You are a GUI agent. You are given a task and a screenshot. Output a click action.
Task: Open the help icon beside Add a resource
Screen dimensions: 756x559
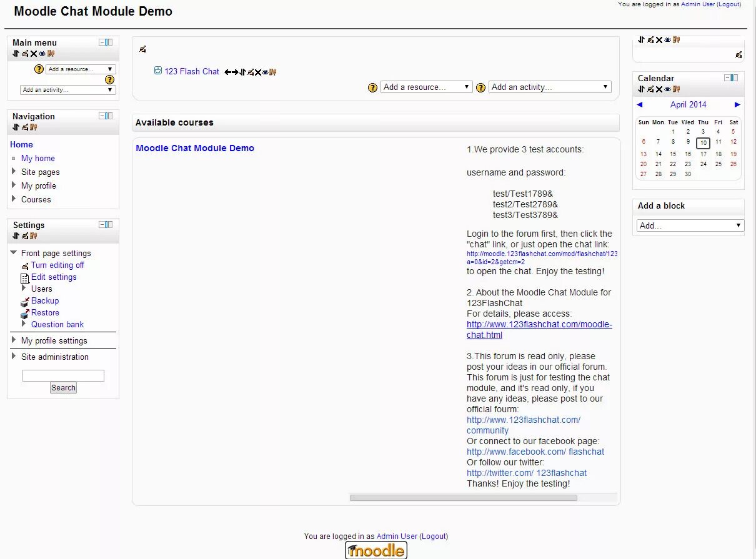point(372,87)
